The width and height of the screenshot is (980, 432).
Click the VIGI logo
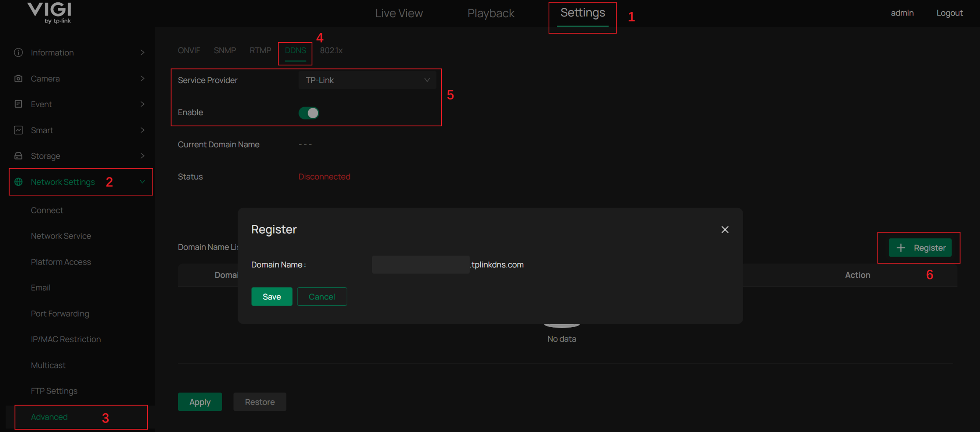(x=50, y=12)
